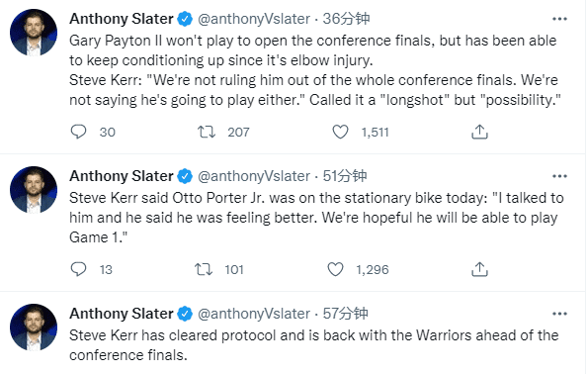The width and height of the screenshot is (588, 374).
Task: Reply to the Otto Porter Jr. tweet
Action: (78, 269)
